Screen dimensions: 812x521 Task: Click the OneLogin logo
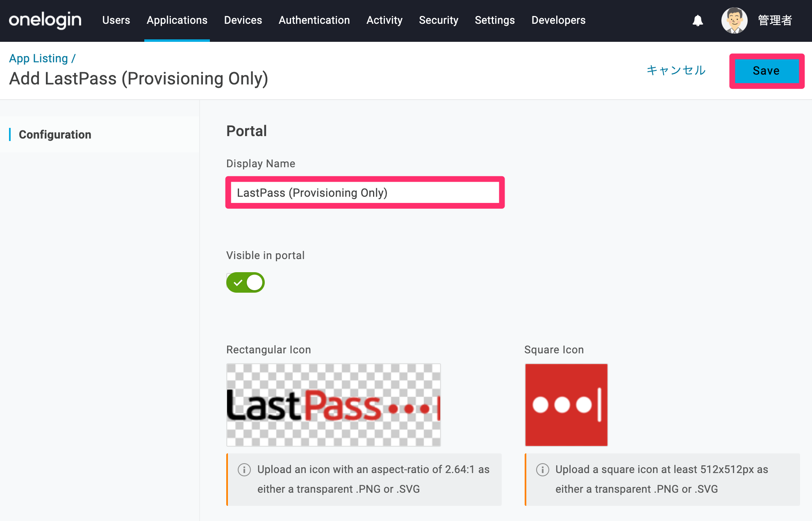tap(45, 20)
